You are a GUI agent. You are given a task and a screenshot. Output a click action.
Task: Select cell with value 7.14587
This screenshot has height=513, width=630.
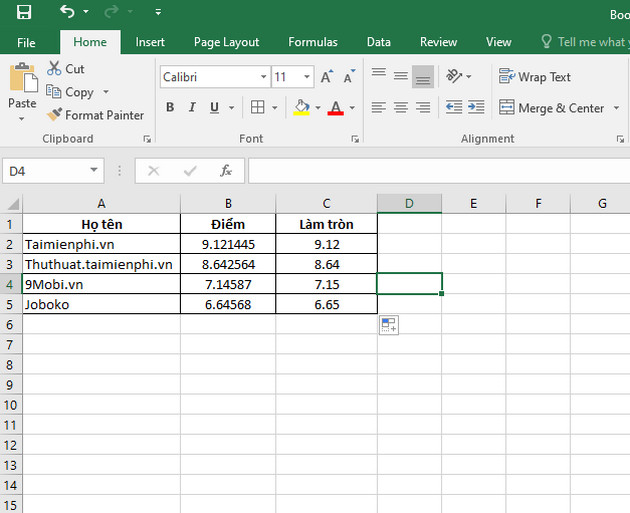tap(228, 284)
